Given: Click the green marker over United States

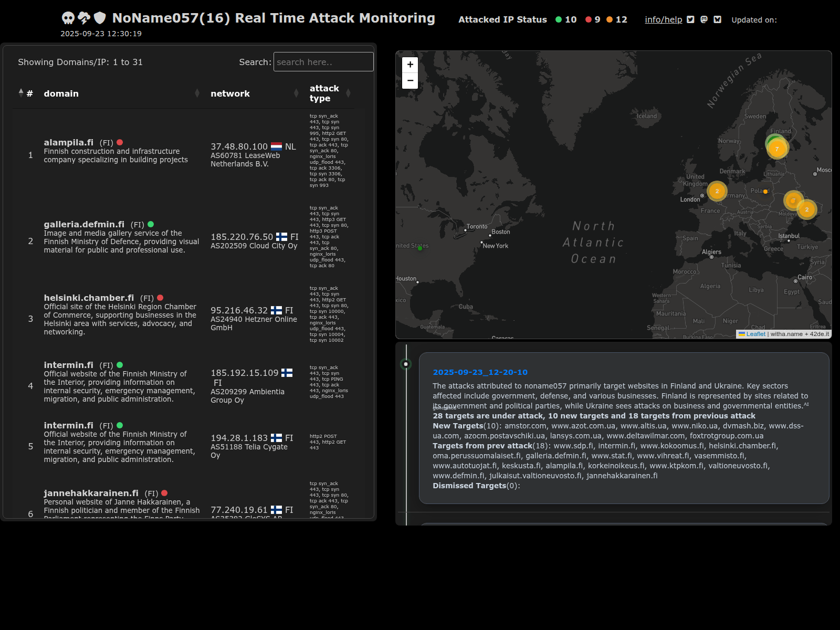Looking at the screenshot, I should (419, 248).
